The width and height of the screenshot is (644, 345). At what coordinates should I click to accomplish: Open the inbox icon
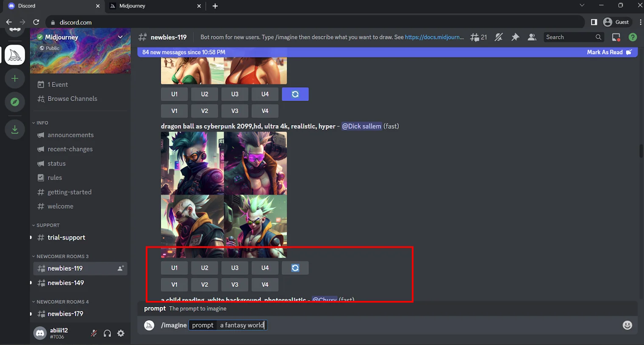(616, 37)
